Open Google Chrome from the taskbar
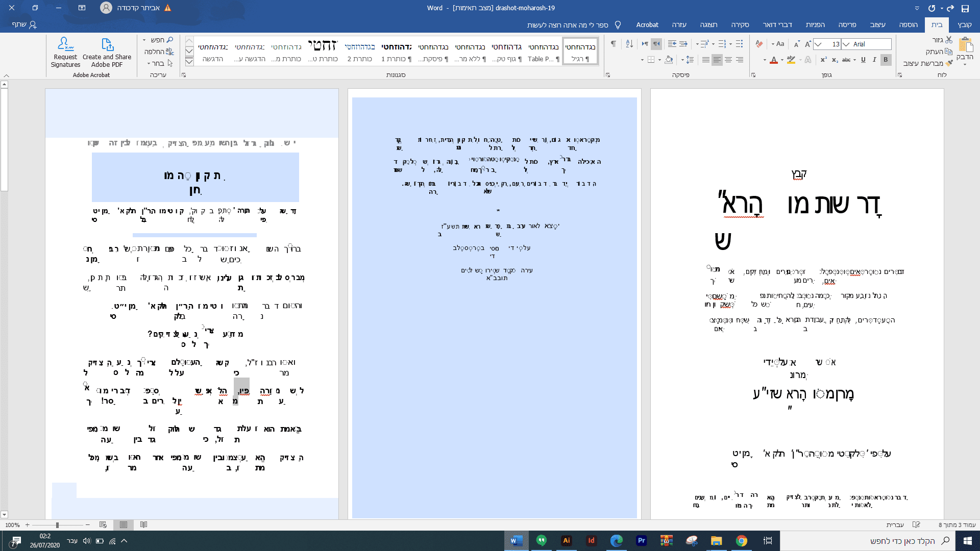The width and height of the screenshot is (980, 551). point(741,541)
